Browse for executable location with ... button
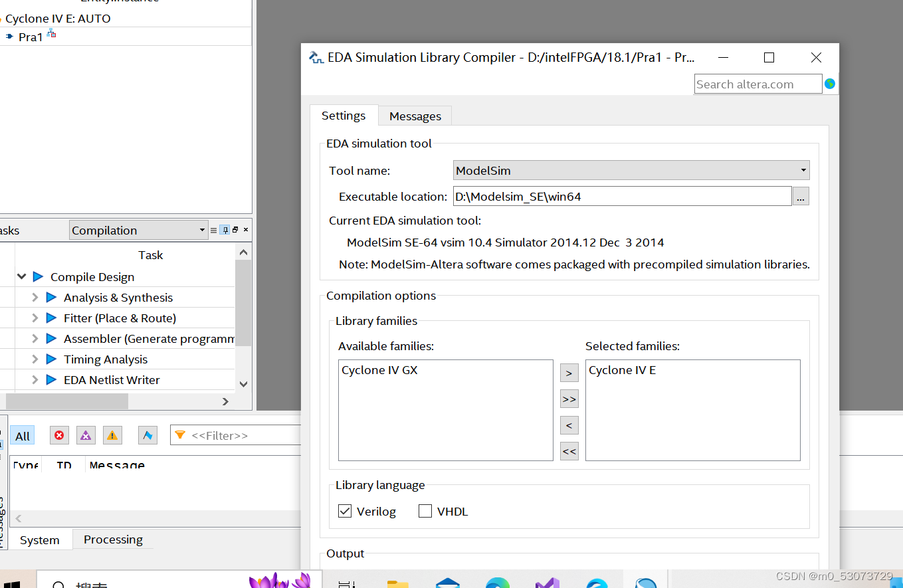The image size is (903, 588). click(x=801, y=197)
